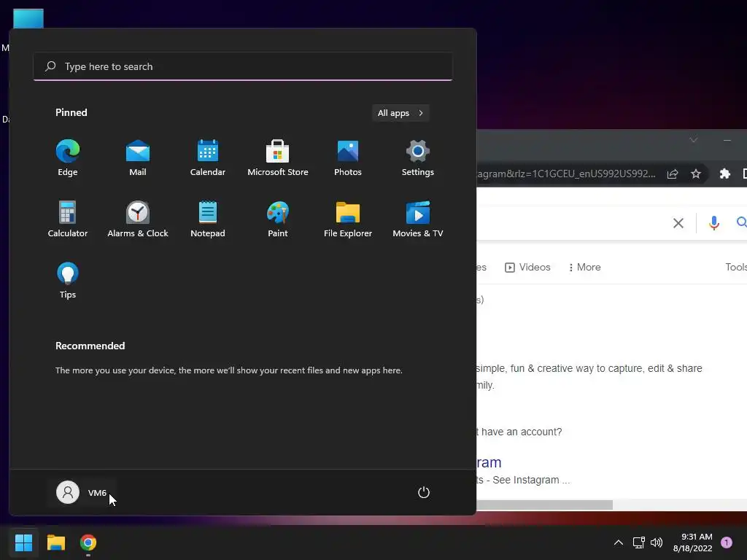Click the power button in Start menu
Viewport: 747px width, 560px height.
point(424,492)
